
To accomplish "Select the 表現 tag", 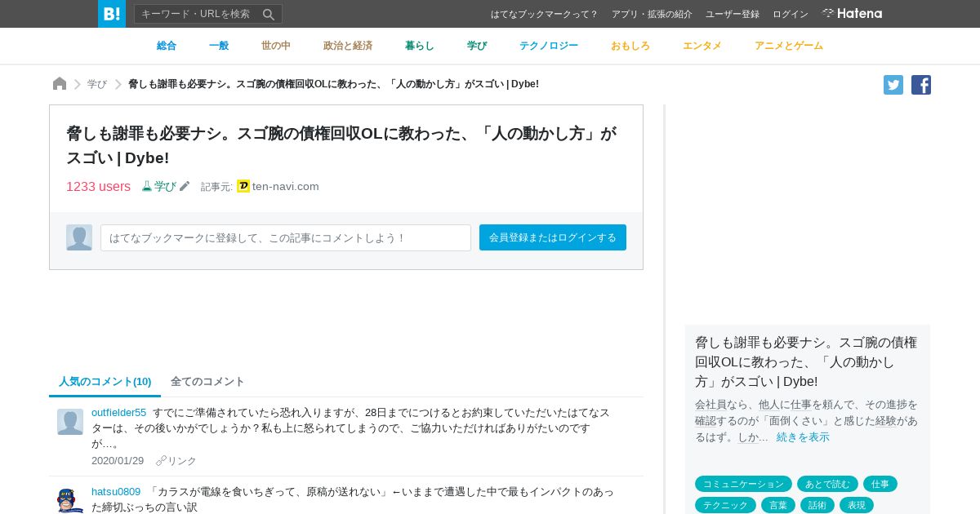I will tap(857, 505).
